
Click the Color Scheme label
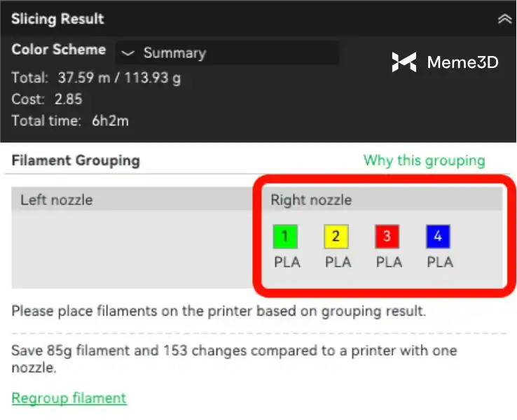click(59, 50)
